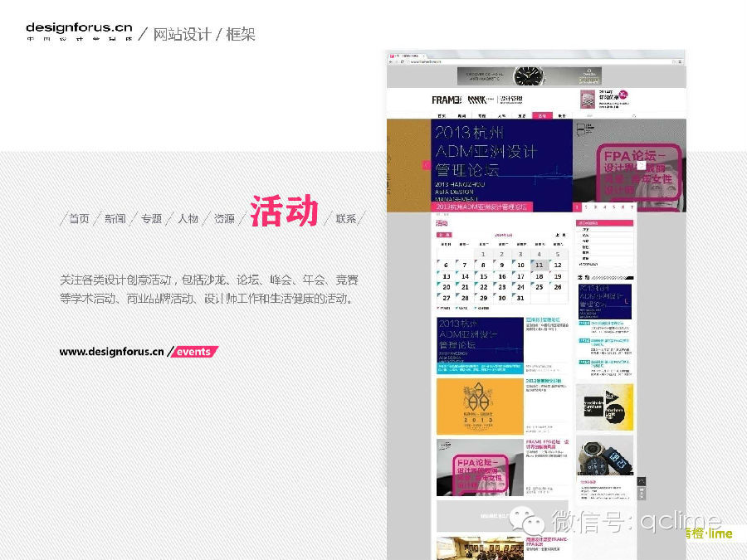Open the conference hall photo at bottom
747x560 pixels.
[480, 548]
